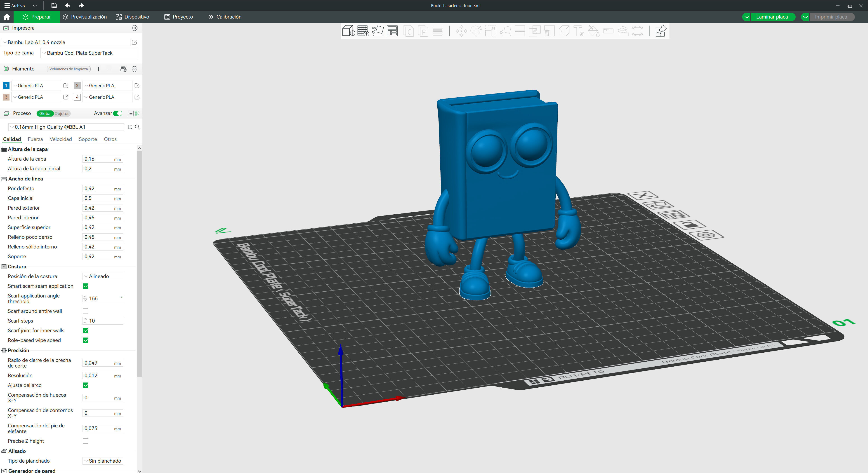This screenshot has width=868, height=473.
Task: Select the Move tool icon
Action: 461,31
